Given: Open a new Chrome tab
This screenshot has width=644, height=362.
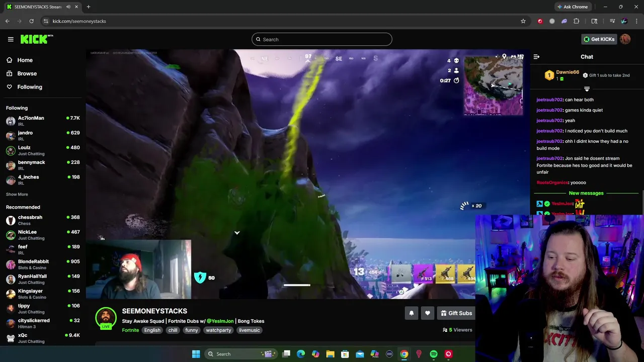Looking at the screenshot, I should [x=88, y=7].
